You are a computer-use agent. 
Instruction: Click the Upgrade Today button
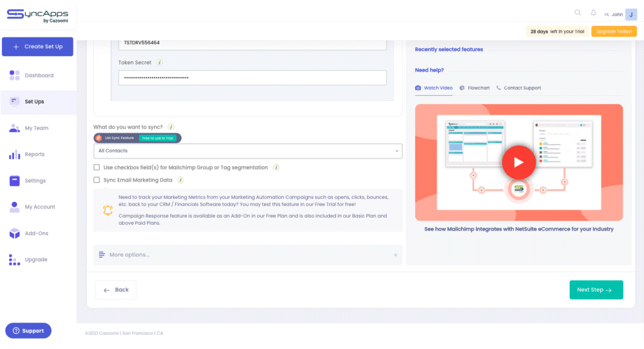[x=614, y=31]
